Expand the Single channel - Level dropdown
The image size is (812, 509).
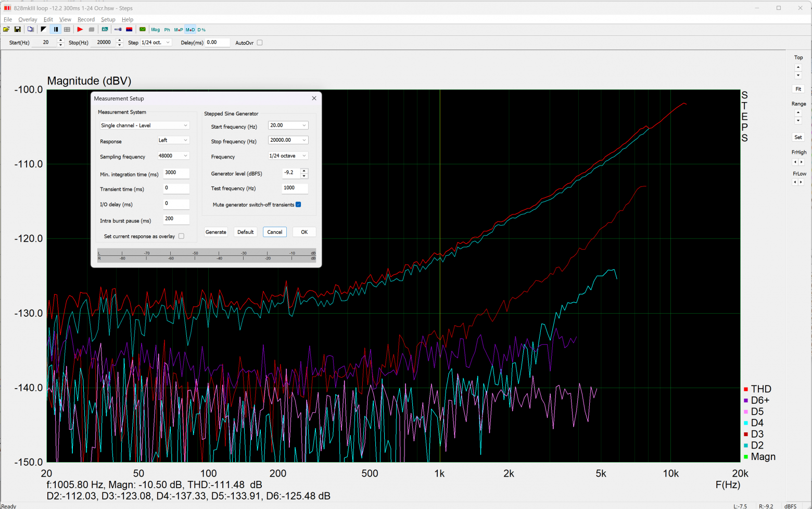[x=144, y=126]
